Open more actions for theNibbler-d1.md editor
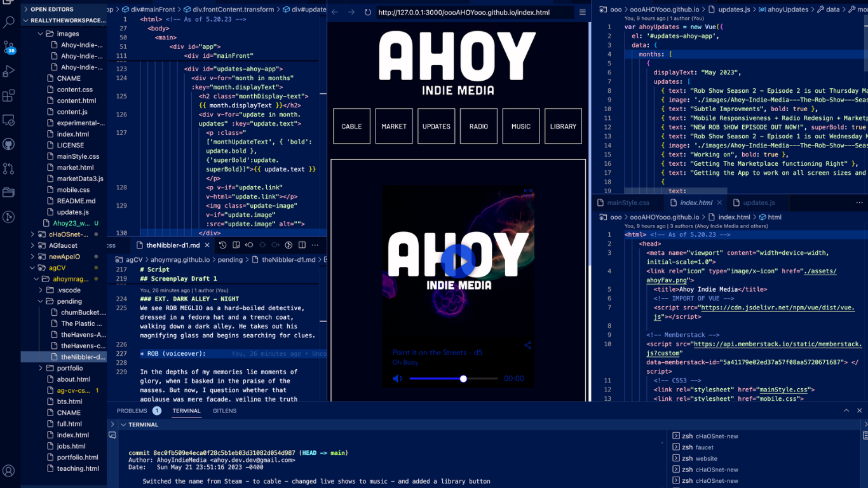Screen dimensions: 868x488 coord(315,245)
